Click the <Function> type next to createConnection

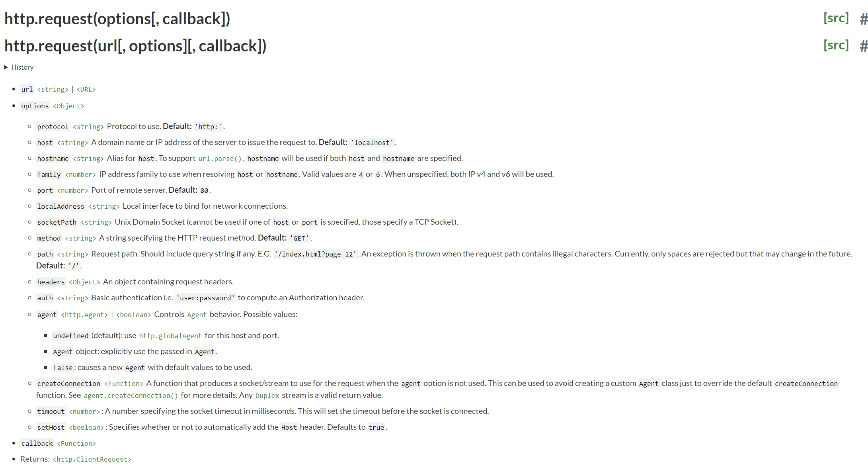[x=124, y=384]
